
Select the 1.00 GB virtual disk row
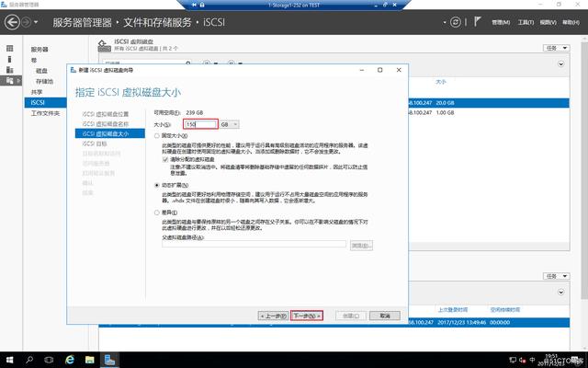pyautogui.click(x=489, y=112)
